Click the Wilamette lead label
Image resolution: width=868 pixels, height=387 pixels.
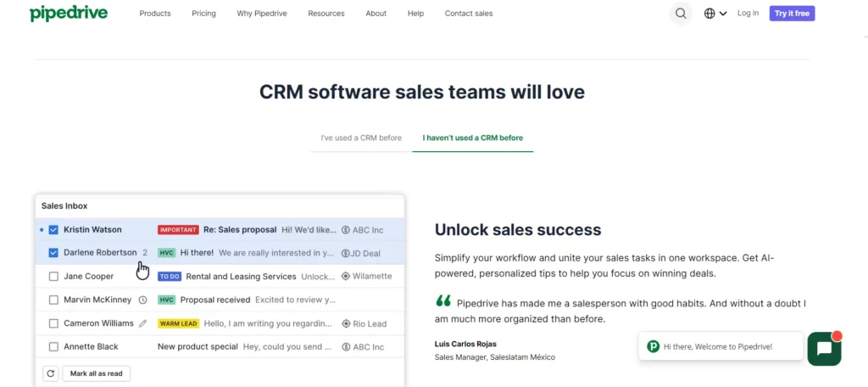point(373,276)
